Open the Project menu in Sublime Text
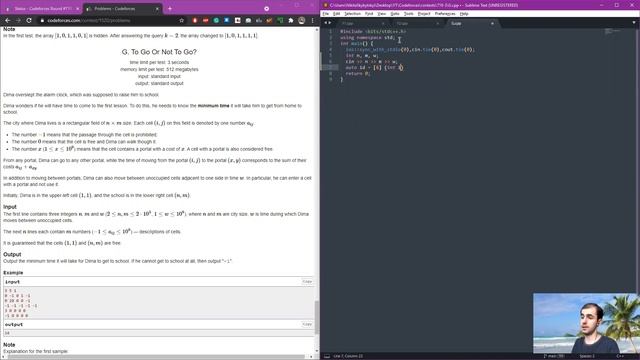The image size is (640, 360). pyautogui.click(x=424, y=13)
